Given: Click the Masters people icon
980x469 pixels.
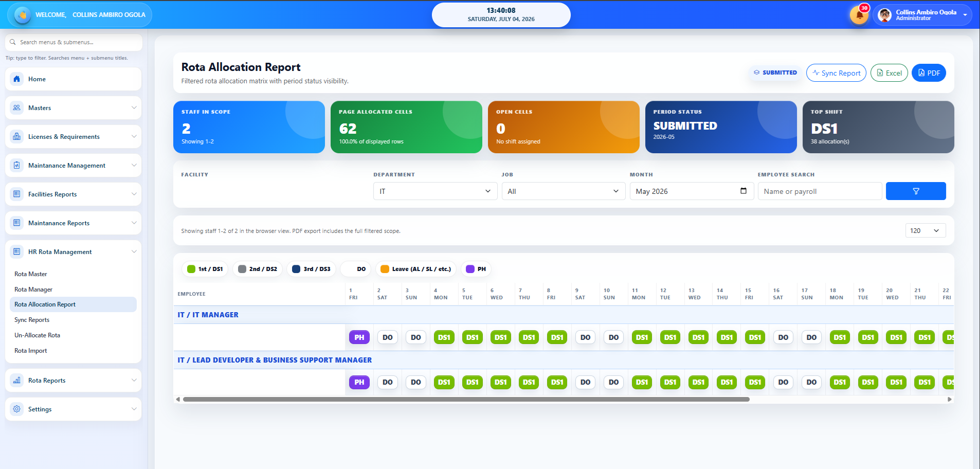Looking at the screenshot, I should (x=17, y=108).
